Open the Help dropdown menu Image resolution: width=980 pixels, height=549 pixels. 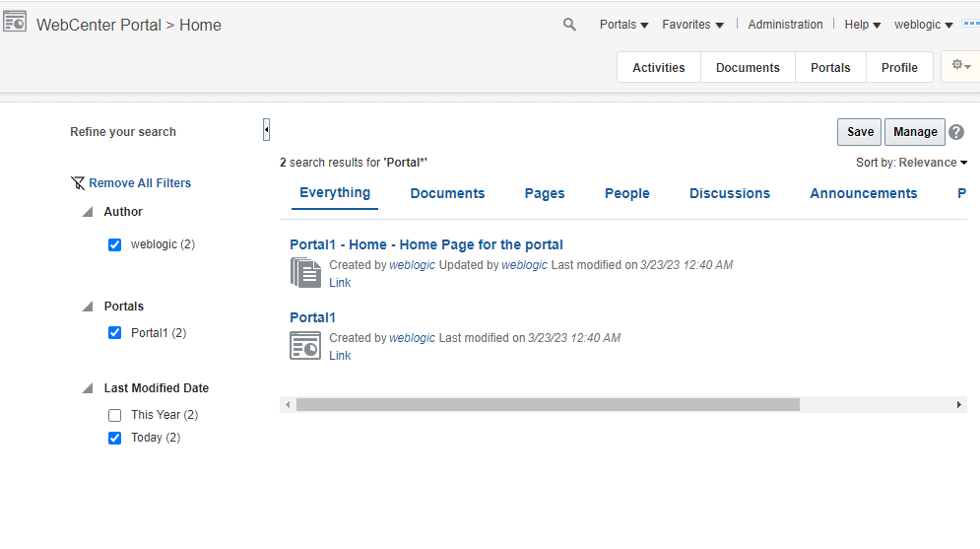tap(863, 25)
